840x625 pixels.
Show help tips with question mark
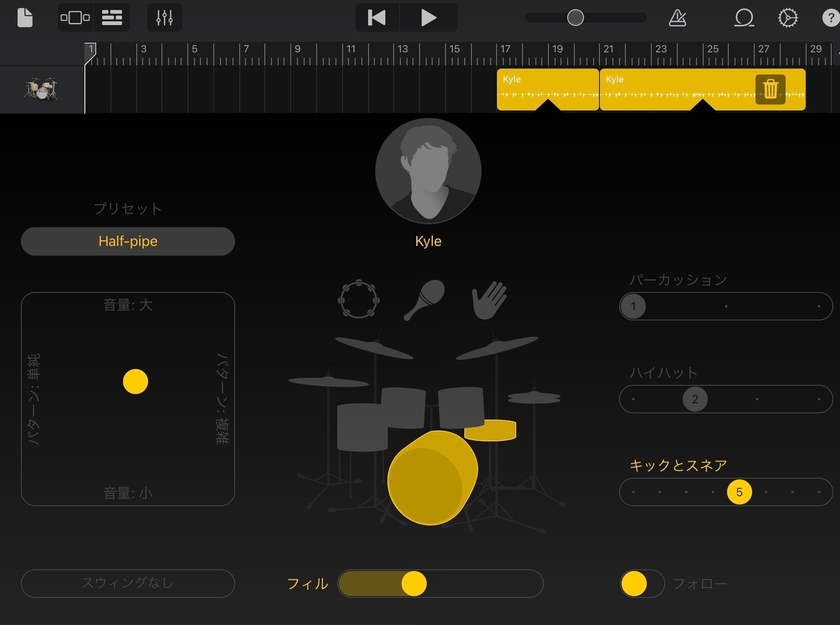[831, 18]
